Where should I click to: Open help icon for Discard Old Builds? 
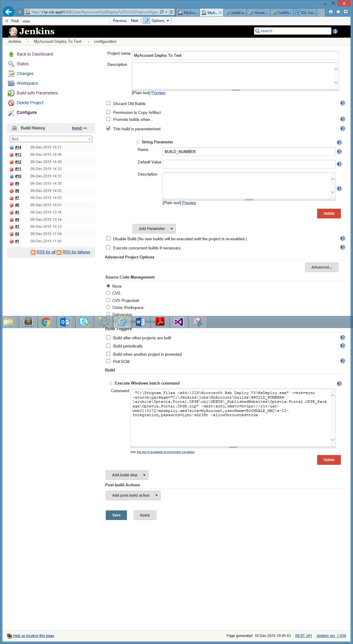(x=342, y=103)
